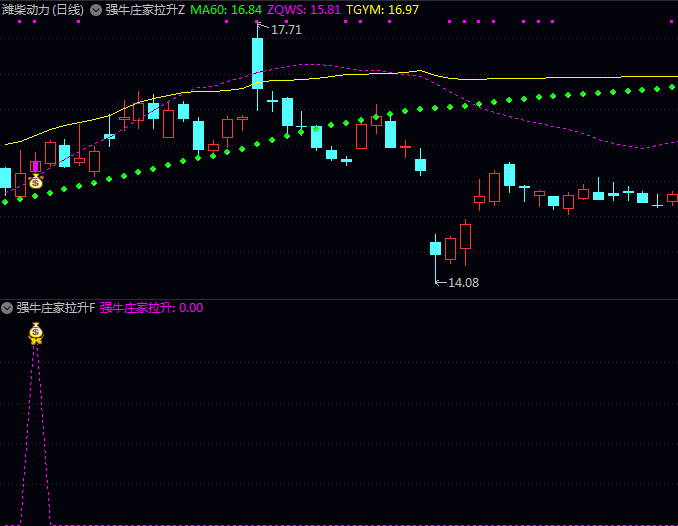Image resolution: width=678 pixels, height=526 pixels.
Task: Click the money bag icon in the lower indicator panel
Action: tap(36, 333)
